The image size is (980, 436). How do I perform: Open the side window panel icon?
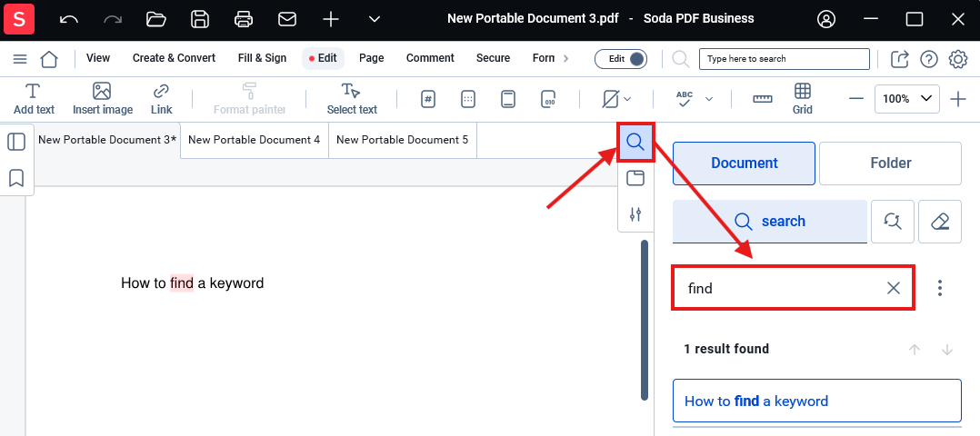point(635,179)
